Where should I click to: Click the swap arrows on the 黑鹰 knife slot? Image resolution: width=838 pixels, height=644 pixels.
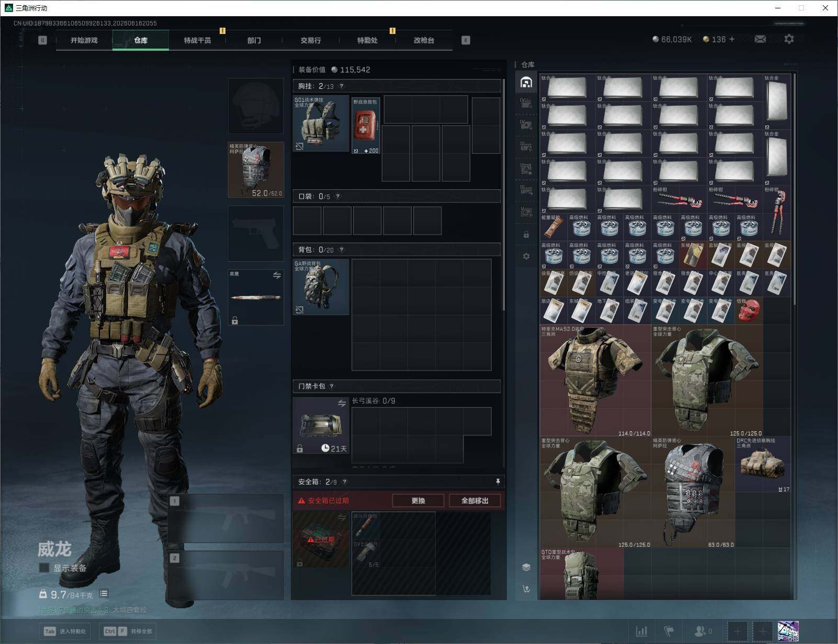click(277, 275)
